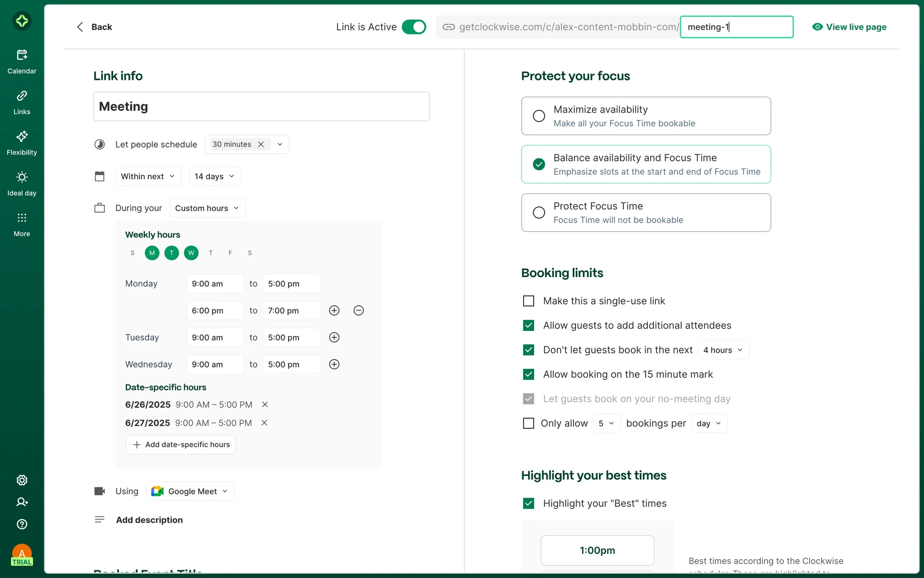Go to the Links tab in the sidebar
This screenshot has height=578, width=924.
pyautogui.click(x=22, y=102)
